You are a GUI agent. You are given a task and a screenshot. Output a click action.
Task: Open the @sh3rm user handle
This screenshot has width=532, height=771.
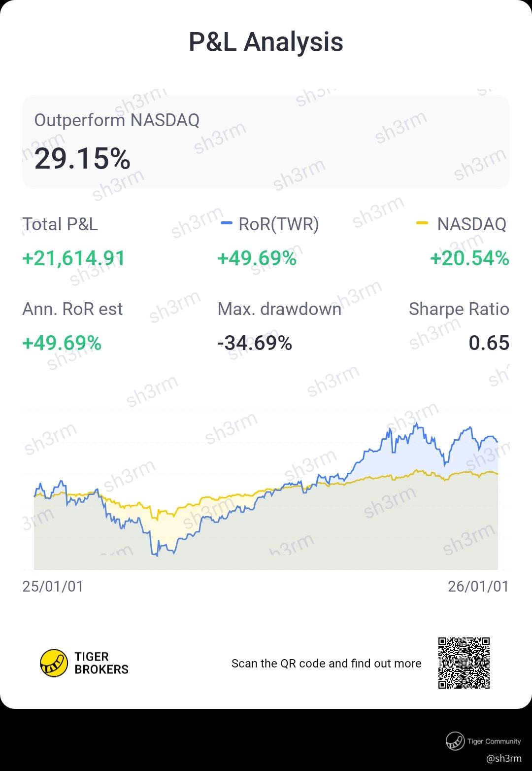coord(503,758)
